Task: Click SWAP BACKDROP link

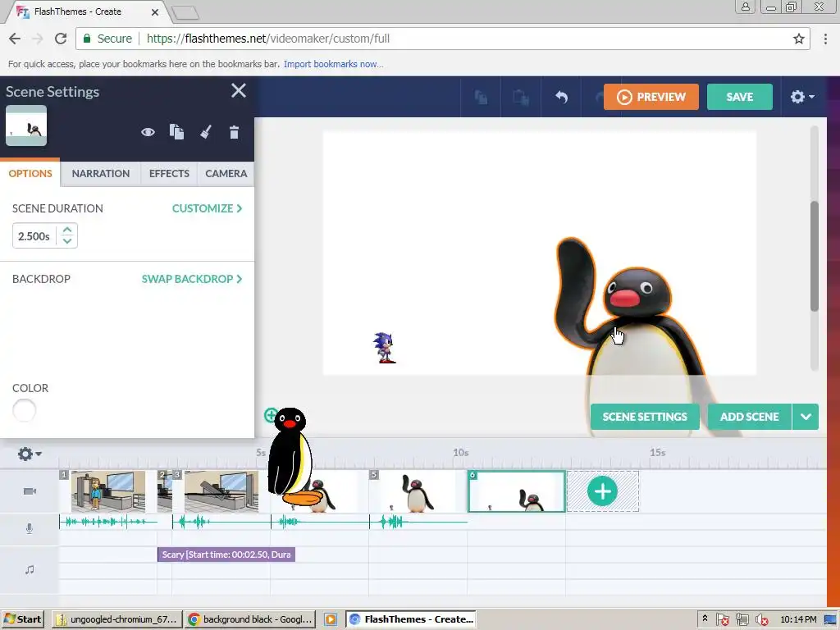Action: click(192, 279)
